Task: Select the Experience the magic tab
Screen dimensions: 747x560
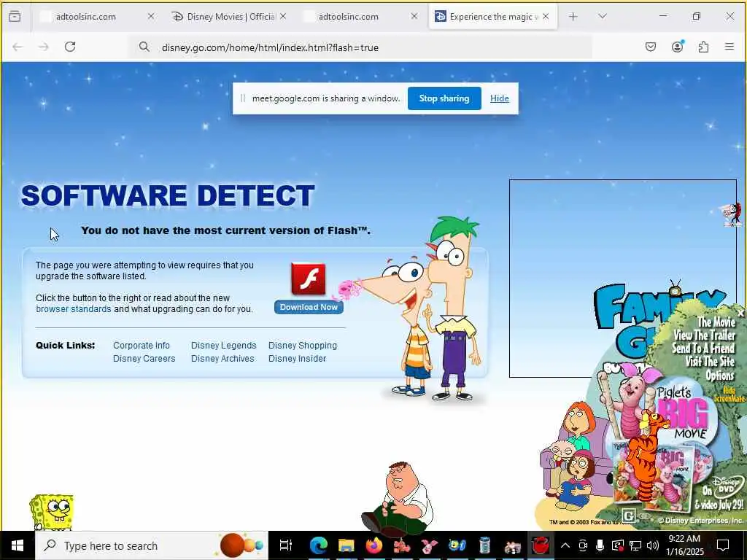Action: 493,17
